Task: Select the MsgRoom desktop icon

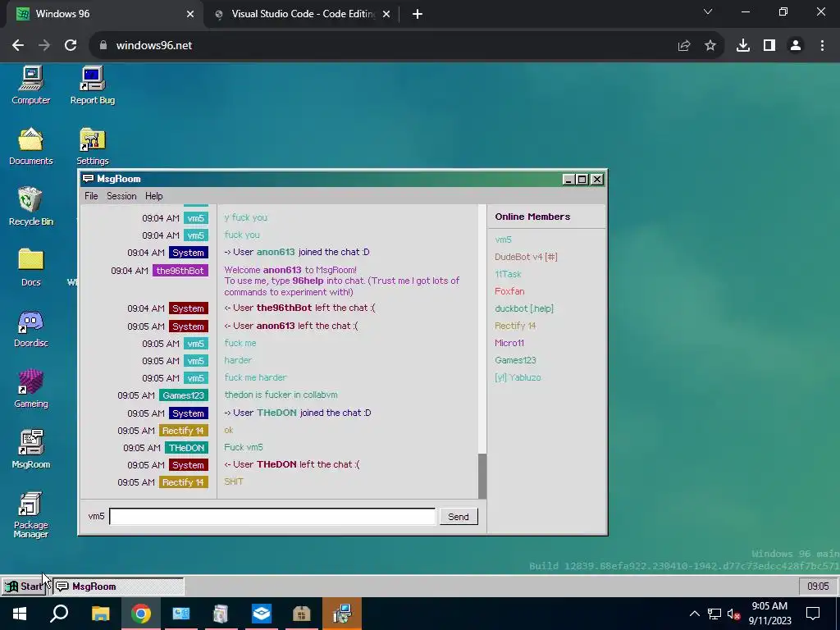Action: pyautogui.click(x=31, y=449)
